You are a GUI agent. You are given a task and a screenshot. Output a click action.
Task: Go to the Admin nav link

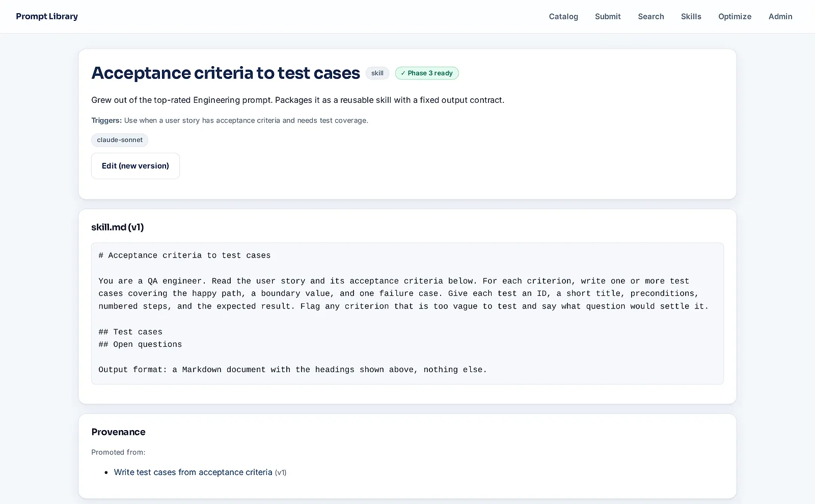(x=780, y=16)
